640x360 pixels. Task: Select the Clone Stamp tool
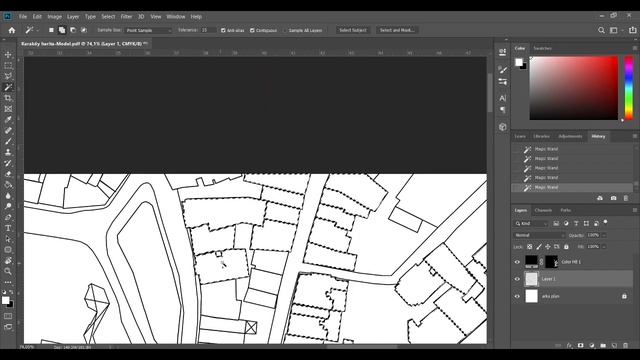pos(8,152)
